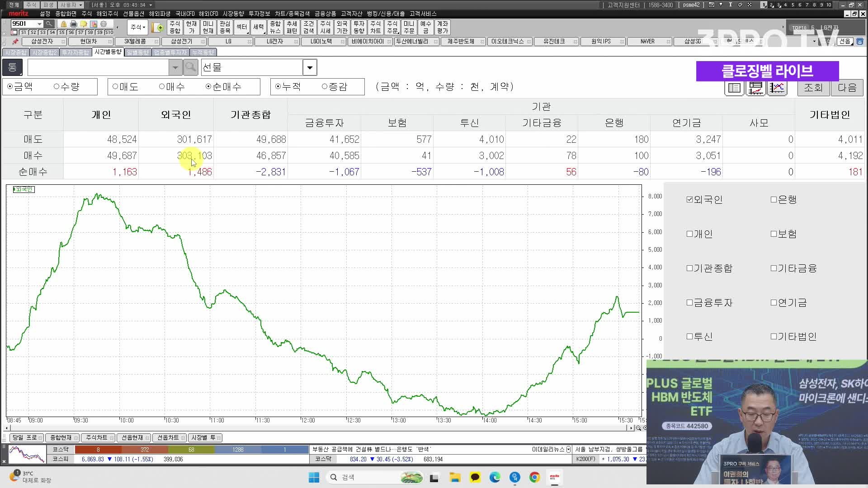Switch to the 일별동향 tab

138,52
